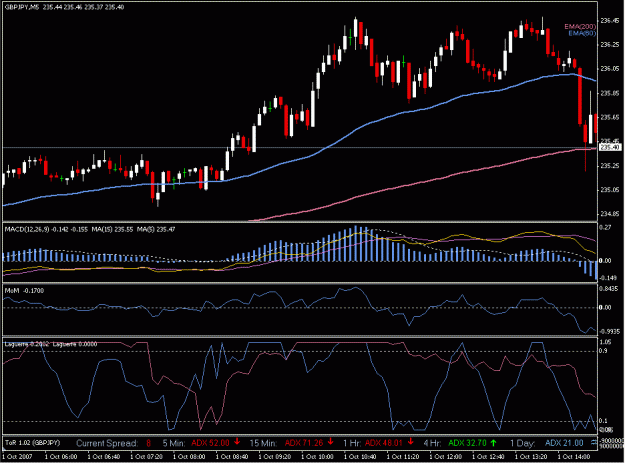Click the 234.85 price axis value
This screenshot has width=625, height=463.
610,214
